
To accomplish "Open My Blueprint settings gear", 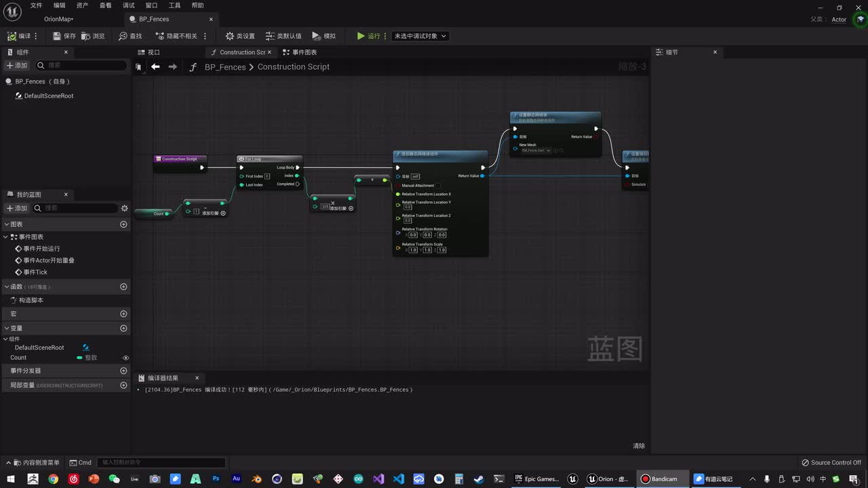I will tap(124, 208).
